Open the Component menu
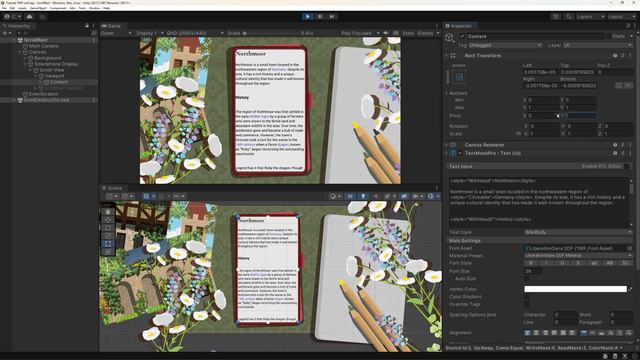This screenshot has width=640, height=360. 58,8
